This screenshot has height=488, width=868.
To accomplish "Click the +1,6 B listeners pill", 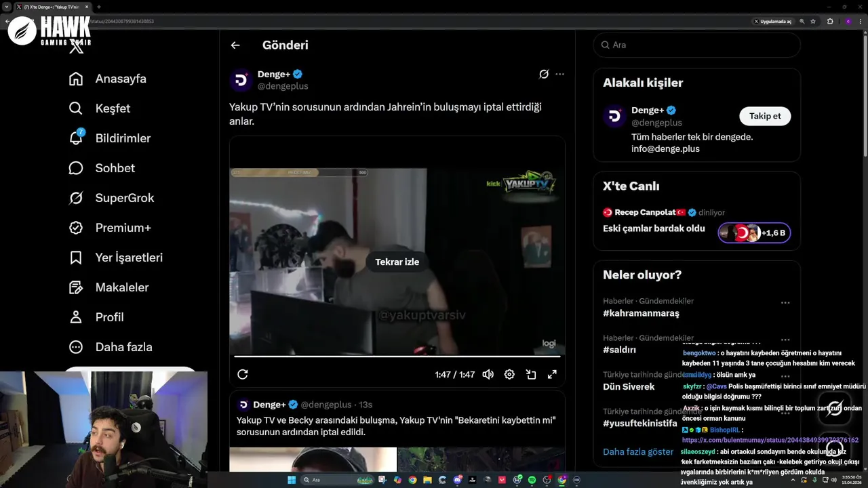I will (754, 232).
